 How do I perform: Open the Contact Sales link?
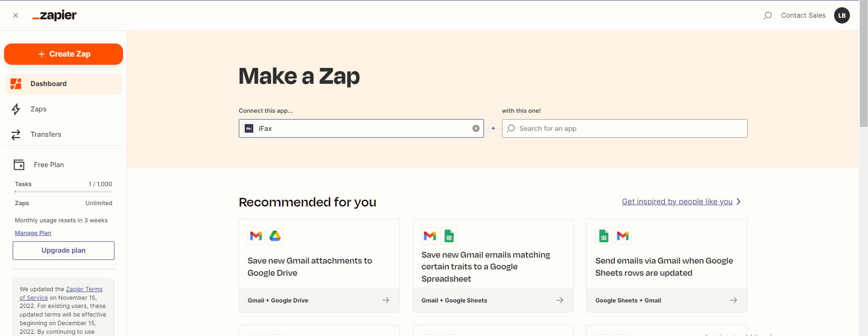803,15
